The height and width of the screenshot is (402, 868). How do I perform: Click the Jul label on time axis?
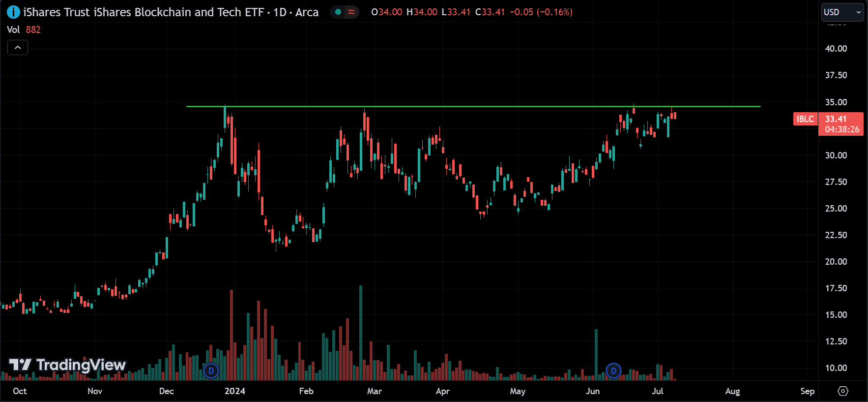pos(658,391)
